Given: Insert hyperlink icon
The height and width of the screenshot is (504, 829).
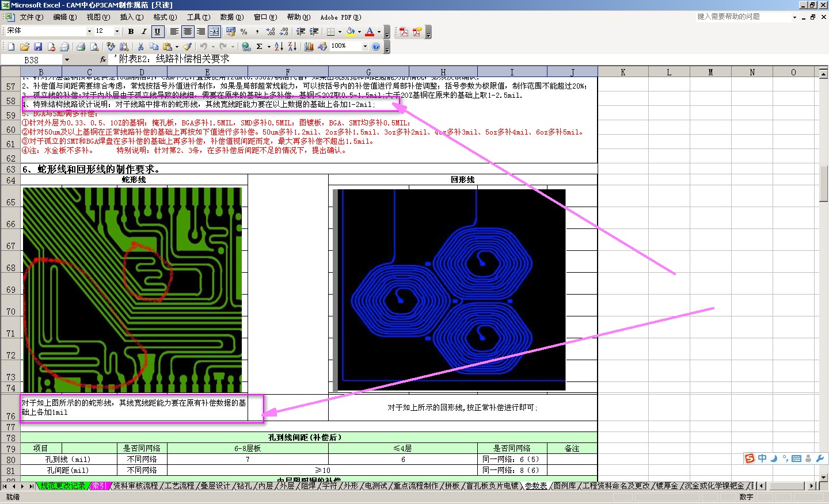Looking at the screenshot, I should [246, 47].
